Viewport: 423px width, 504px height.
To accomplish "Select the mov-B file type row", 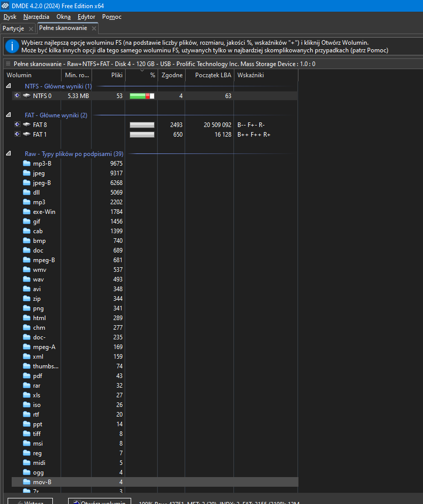I will (x=155, y=482).
